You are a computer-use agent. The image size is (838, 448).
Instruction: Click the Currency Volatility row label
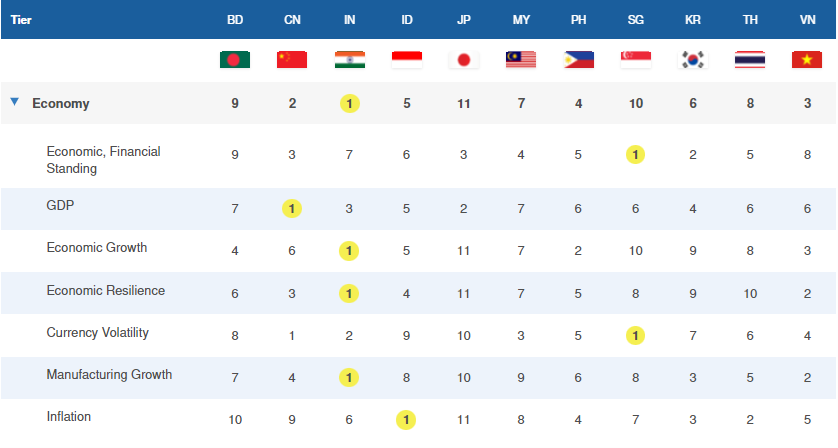[x=98, y=332]
